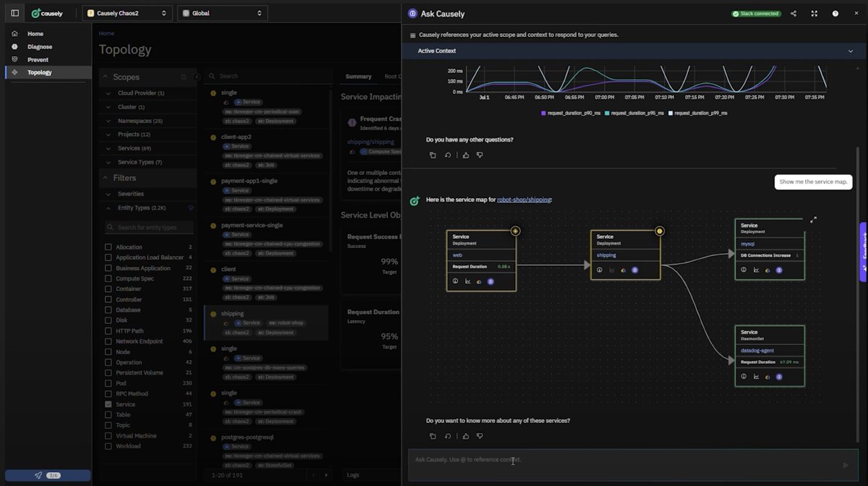Open the Causely Chaos2 dropdown

pos(127,13)
